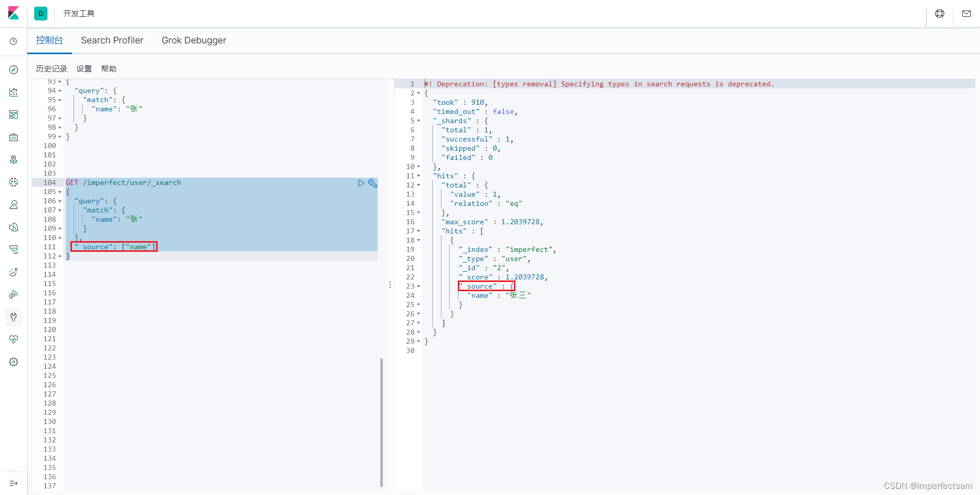Image resolution: width=980 pixels, height=495 pixels.
Task: Click "took" : 910 output line
Action: 460,103
